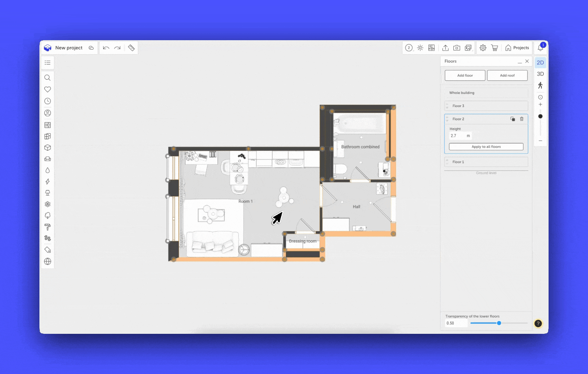Screen dimensions: 588x374
Task: Click the undo arrow icon
Action: [x=106, y=48]
